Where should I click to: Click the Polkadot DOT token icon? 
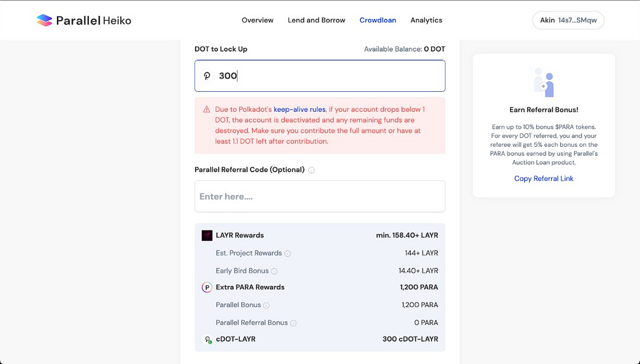point(207,76)
